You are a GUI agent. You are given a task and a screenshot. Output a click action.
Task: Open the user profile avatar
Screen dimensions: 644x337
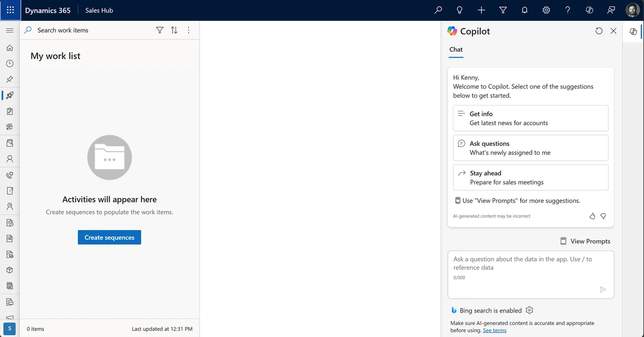[x=632, y=10]
